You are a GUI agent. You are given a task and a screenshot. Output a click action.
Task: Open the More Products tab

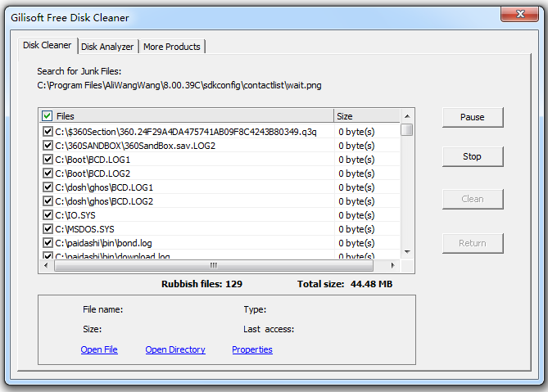tap(171, 47)
